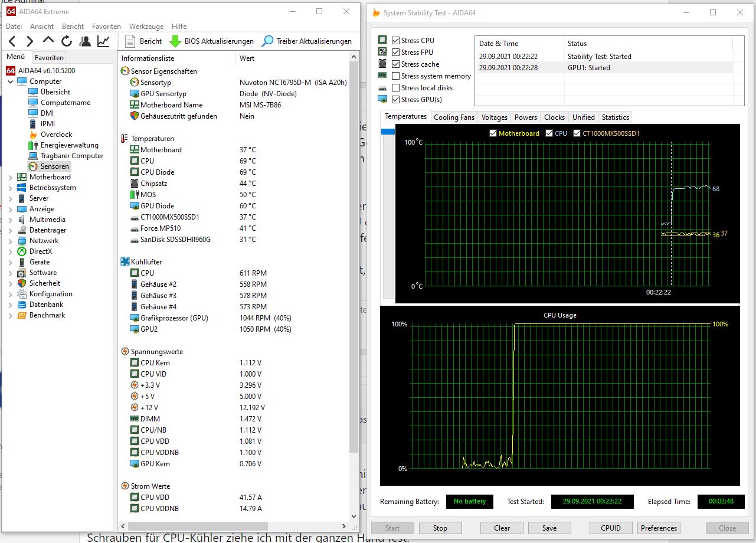This screenshot has width=756, height=543.
Task: Click the Treiber Aktualisierungen magnifier icon
Action: 268,41
